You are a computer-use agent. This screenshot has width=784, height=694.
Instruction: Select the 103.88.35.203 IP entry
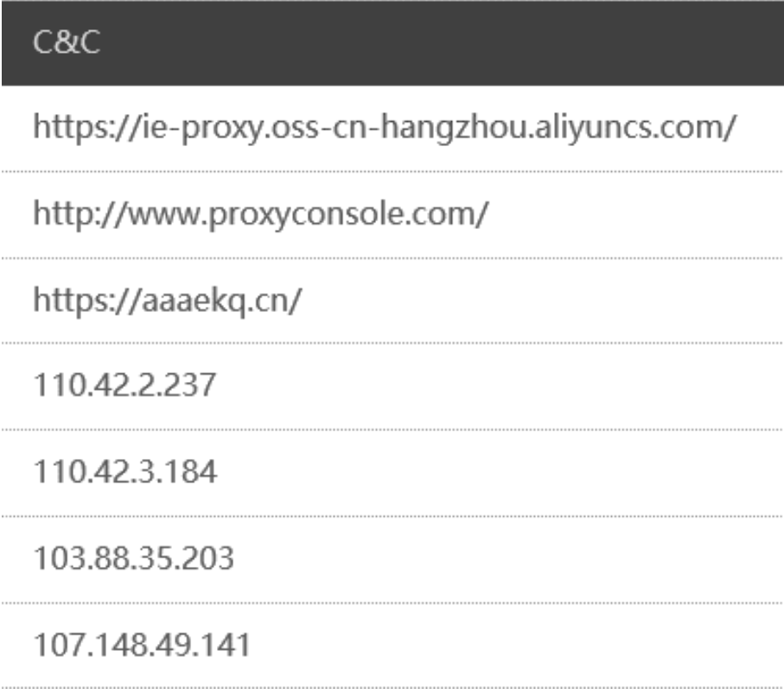click(133, 558)
